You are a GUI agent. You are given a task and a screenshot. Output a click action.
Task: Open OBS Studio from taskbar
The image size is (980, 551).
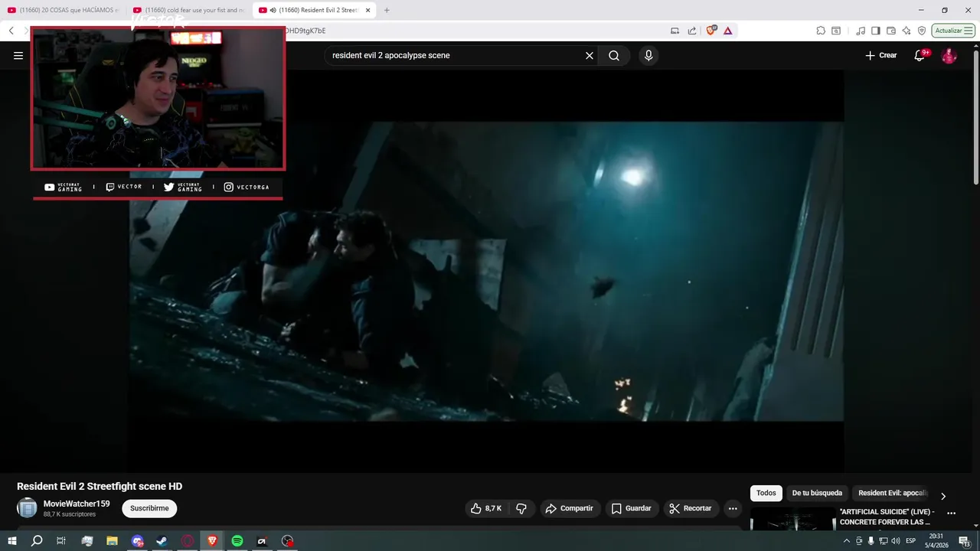[x=288, y=541]
